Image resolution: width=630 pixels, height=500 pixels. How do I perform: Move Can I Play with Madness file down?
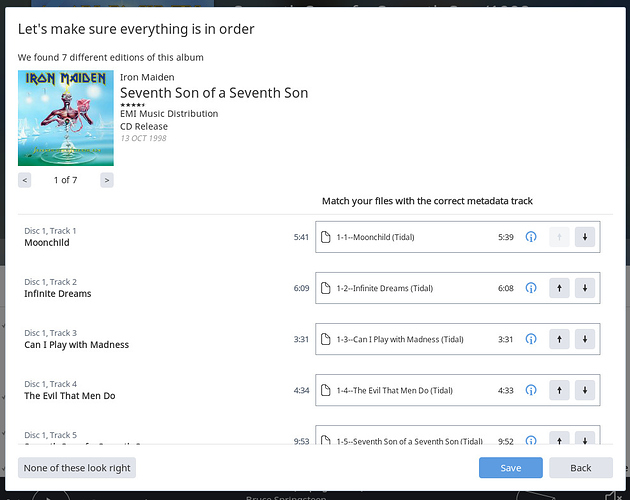pyautogui.click(x=585, y=339)
